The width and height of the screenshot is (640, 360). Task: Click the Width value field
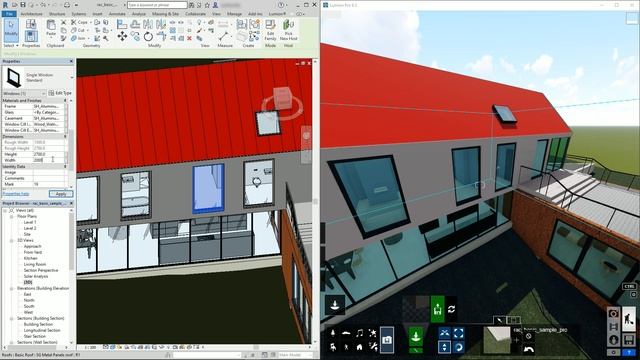48,160
